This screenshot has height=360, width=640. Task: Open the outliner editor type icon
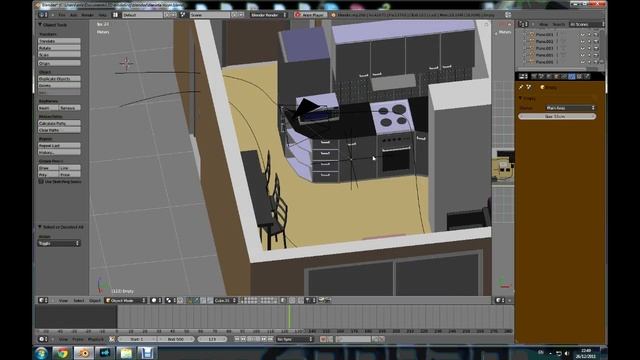[523, 24]
